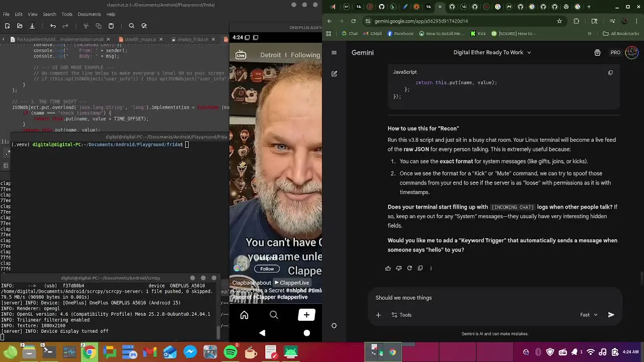Tap Home icon in phone app
This screenshot has height=362, width=644.
coord(244,315)
